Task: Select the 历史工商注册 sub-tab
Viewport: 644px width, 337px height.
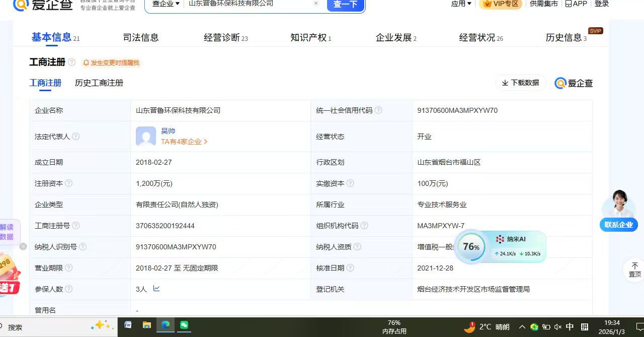Action: point(99,83)
